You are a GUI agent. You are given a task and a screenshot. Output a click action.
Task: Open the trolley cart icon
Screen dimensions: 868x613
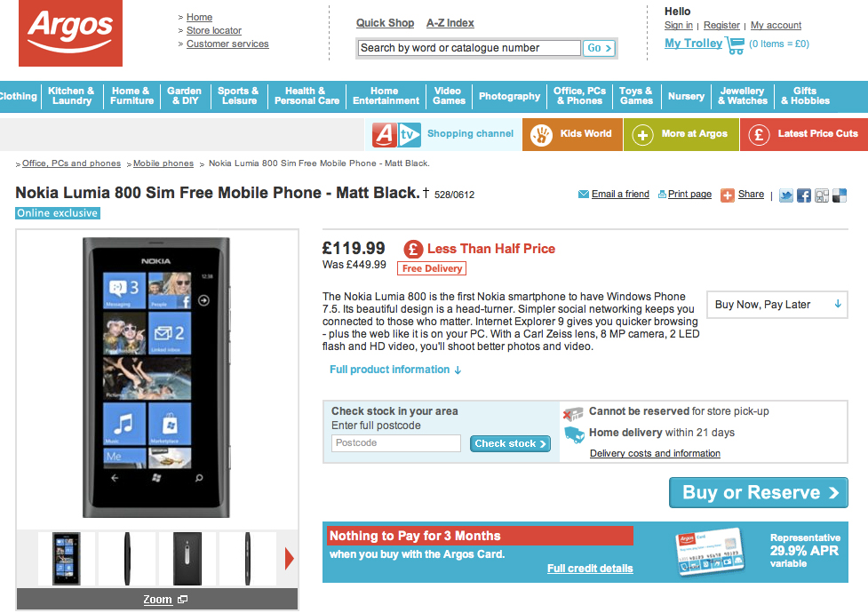(735, 44)
